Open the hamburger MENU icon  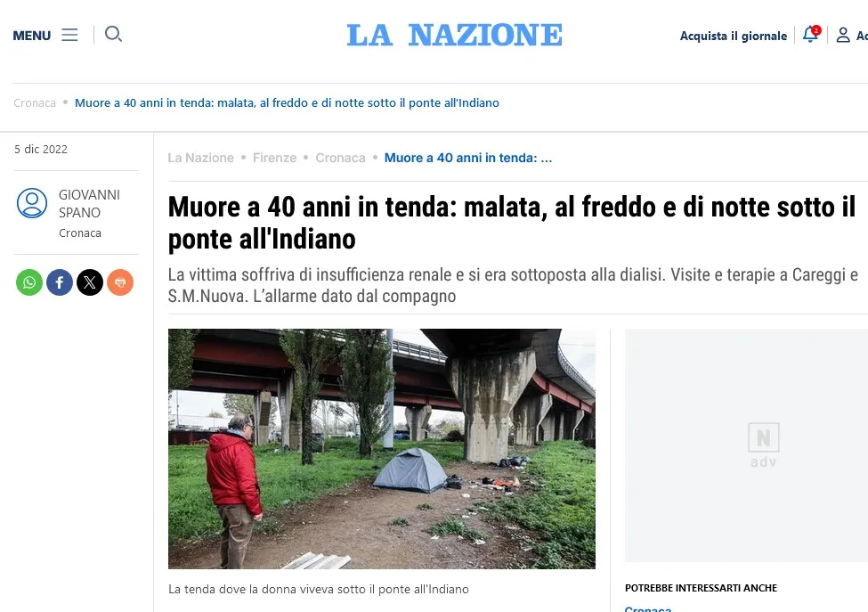(69, 35)
